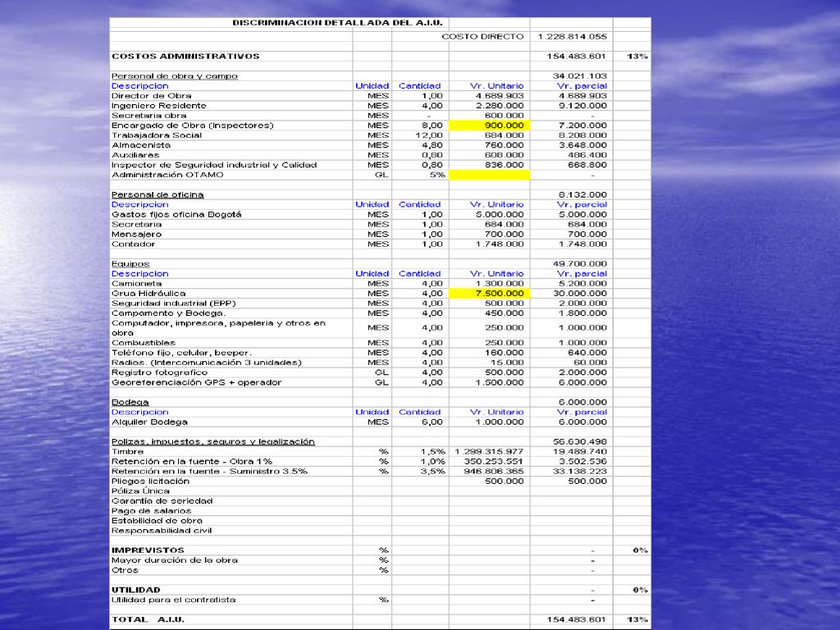Viewport: 840px width, 630px height.
Task: Select the subtotal "8.132.000"
Action: 582,194
